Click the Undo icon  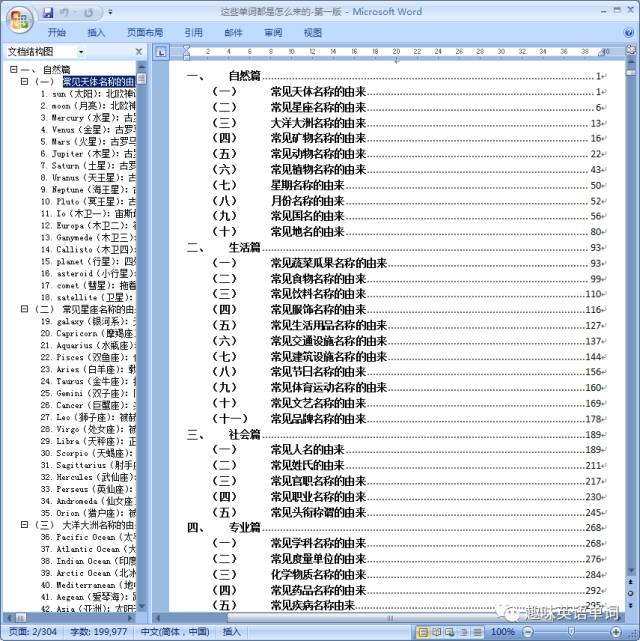click(64, 13)
